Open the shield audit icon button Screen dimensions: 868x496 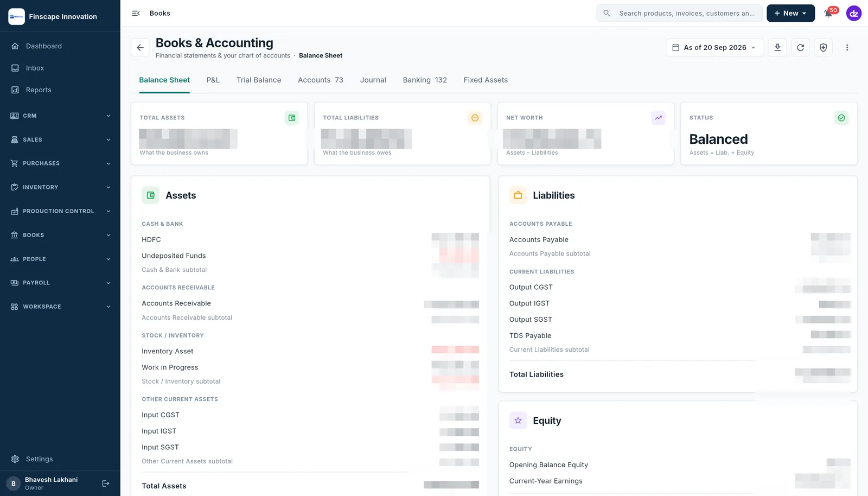click(823, 48)
